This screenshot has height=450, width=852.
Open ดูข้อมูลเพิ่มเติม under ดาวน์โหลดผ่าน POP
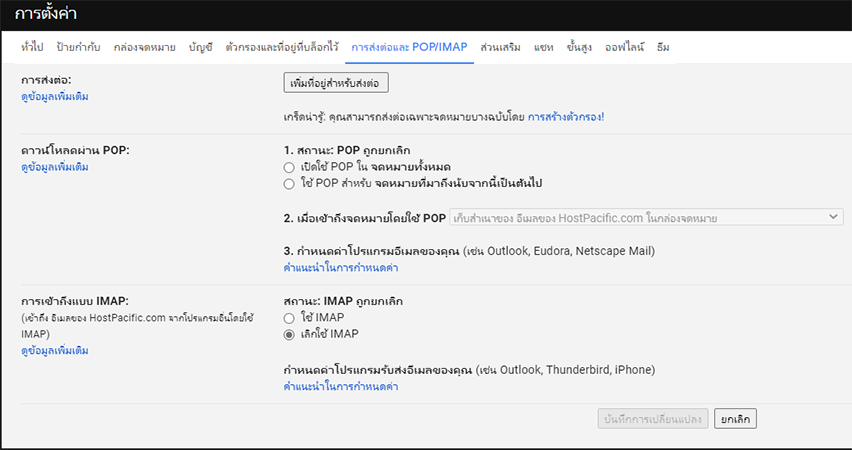[54, 167]
